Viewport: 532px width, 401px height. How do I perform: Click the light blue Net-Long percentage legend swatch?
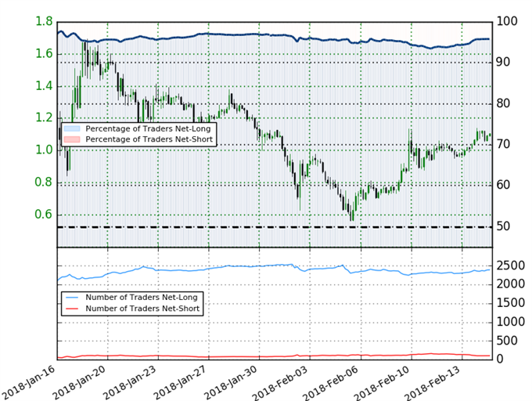pyautogui.click(x=72, y=128)
